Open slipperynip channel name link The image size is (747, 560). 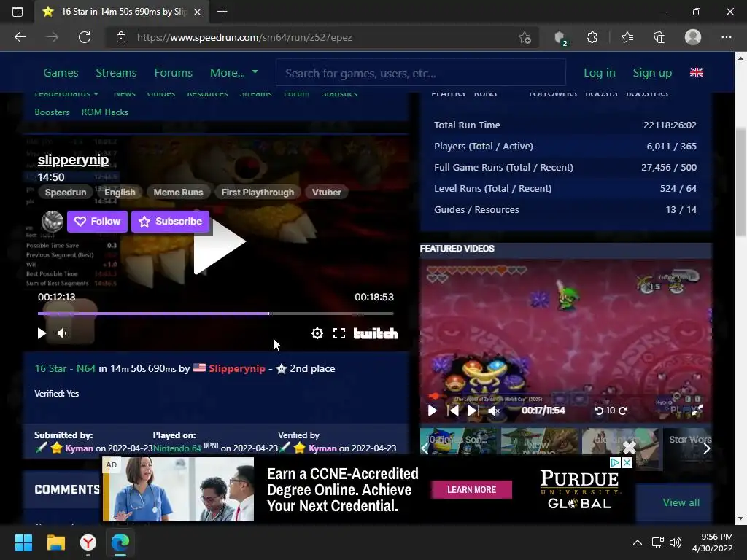(74, 160)
